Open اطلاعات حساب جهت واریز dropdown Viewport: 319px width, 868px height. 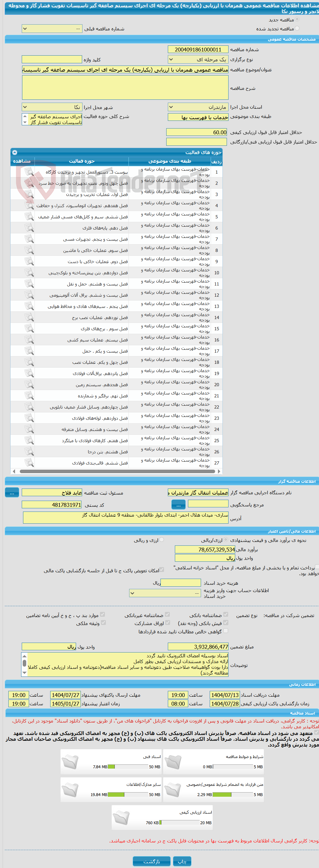(x=165, y=593)
